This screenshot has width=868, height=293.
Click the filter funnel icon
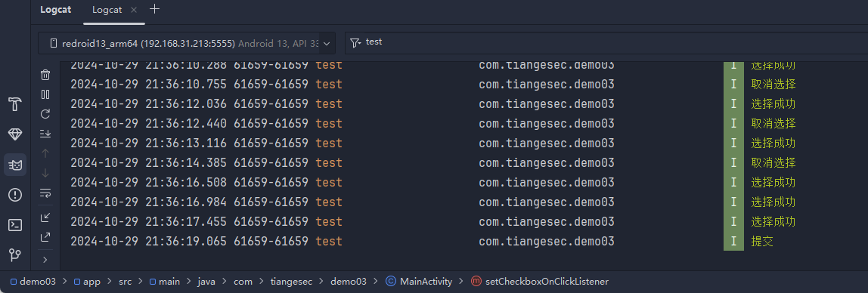(x=356, y=42)
